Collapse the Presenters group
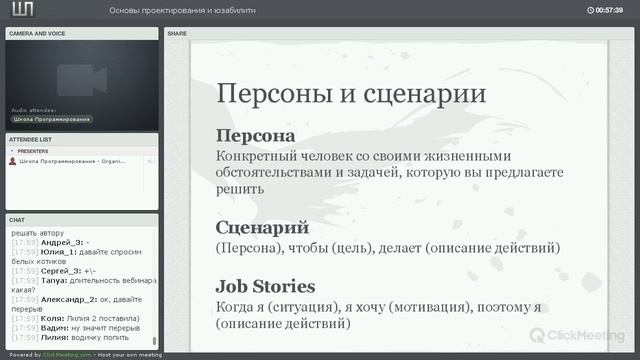Screen dimensions: 640x360 click(x=12, y=151)
